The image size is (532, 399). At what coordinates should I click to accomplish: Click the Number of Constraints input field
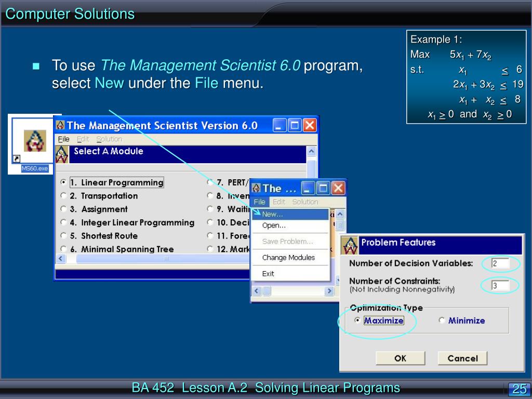click(500, 286)
